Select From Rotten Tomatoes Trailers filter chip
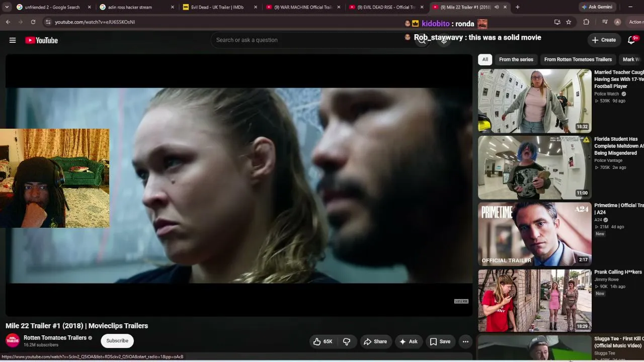This screenshot has height=362, width=644. click(x=578, y=59)
